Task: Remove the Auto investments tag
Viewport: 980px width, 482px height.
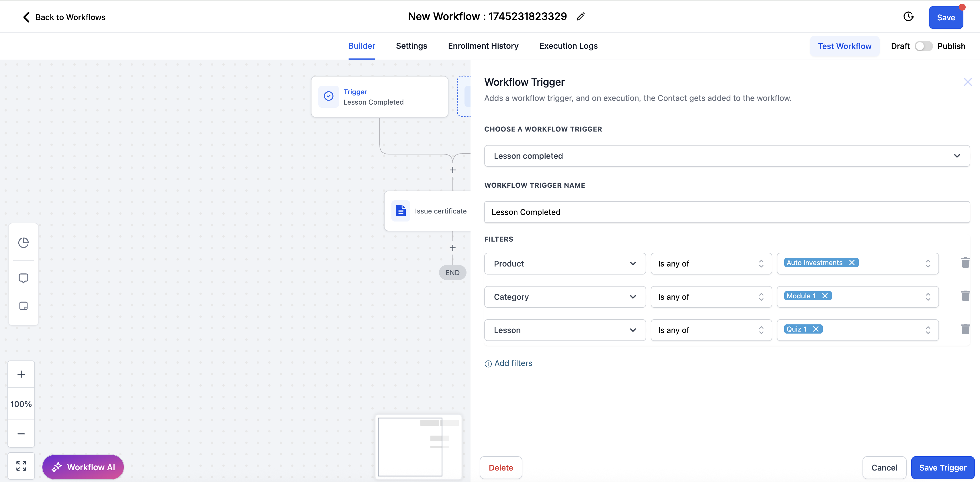Action: tap(852, 263)
